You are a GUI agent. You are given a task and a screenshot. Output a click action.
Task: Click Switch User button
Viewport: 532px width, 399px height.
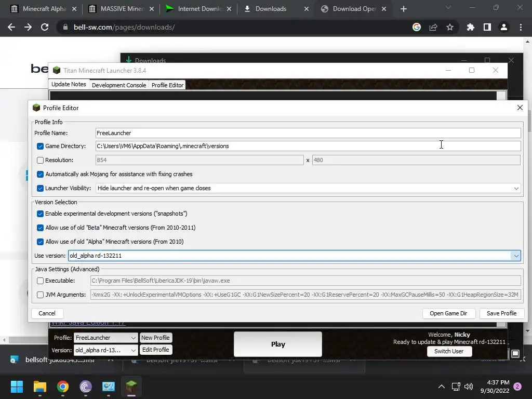click(449, 351)
